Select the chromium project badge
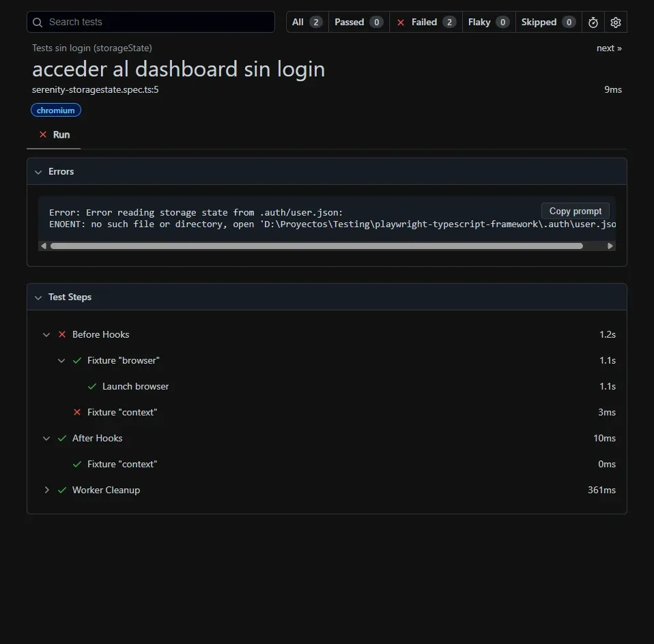This screenshot has width=654, height=644. pos(55,110)
